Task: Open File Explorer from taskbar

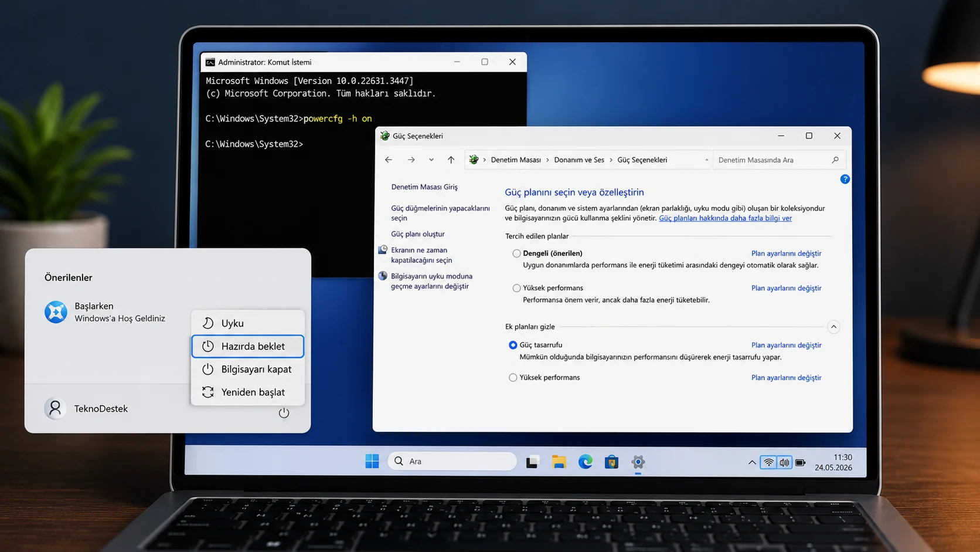Action: coord(559,462)
